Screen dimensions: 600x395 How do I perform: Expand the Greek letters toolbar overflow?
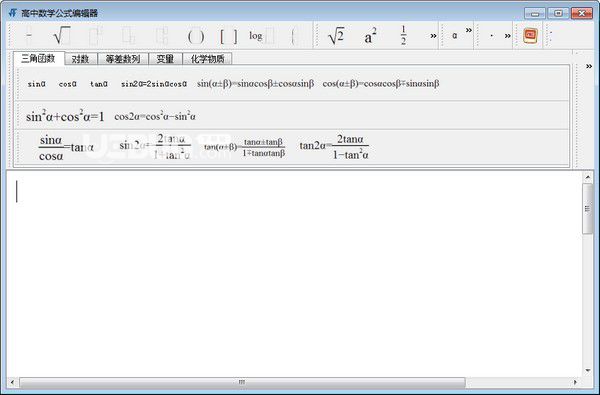tap(469, 30)
